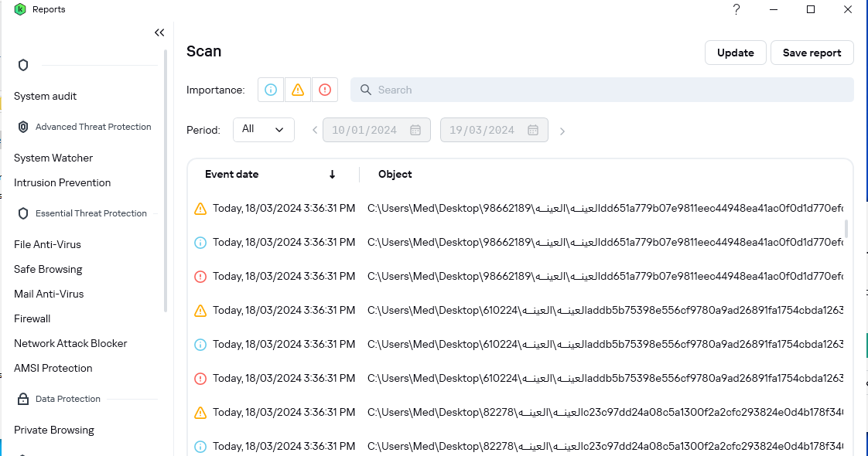Screen dimensions: 868x456
Task: Open the Period dropdown set to All
Action: click(264, 130)
